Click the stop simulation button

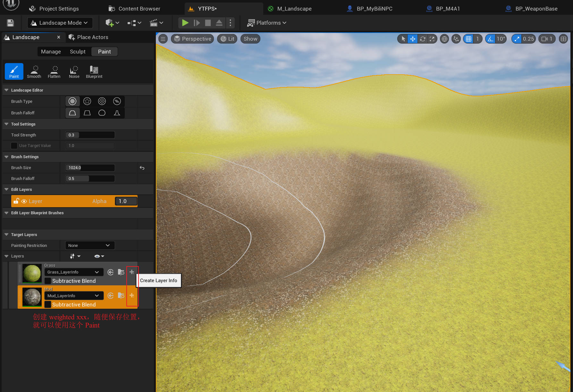pos(208,23)
